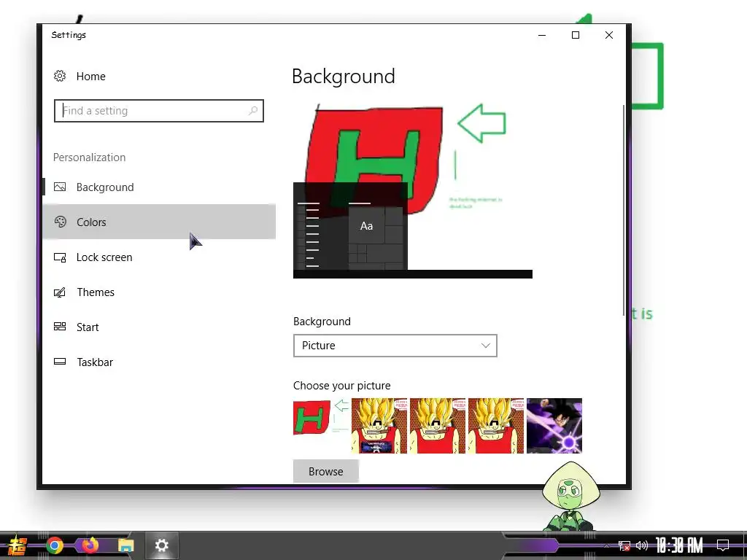Click the search magnifier in Find a setting

253,111
